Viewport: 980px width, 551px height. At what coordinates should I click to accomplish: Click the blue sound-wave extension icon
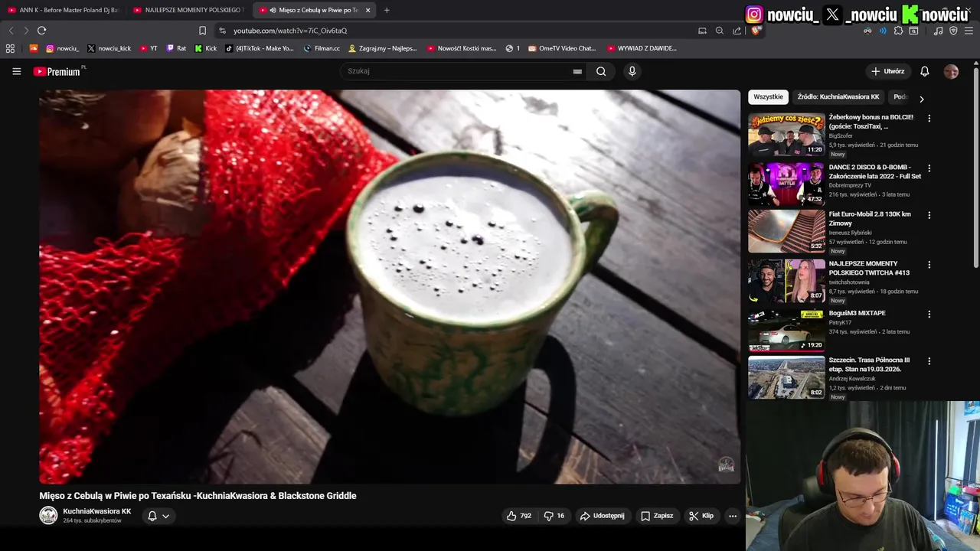(x=883, y=31)
